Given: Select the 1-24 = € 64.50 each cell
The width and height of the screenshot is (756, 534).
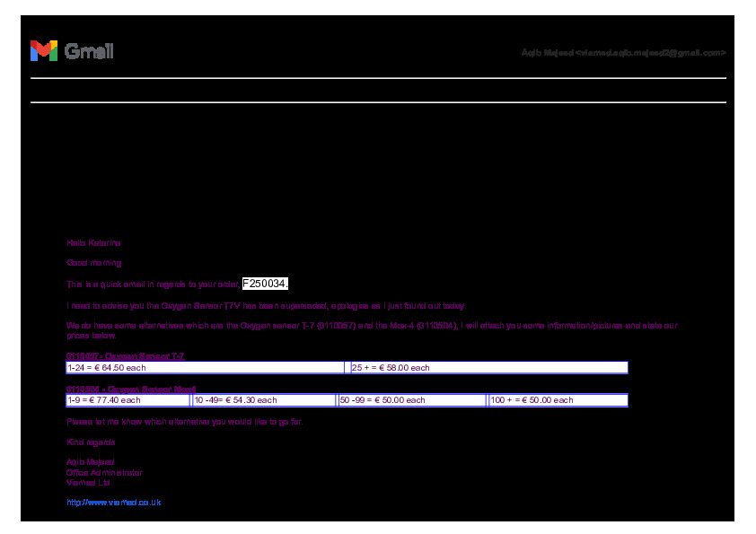Looking at the screenshot, I should [206, 368].
